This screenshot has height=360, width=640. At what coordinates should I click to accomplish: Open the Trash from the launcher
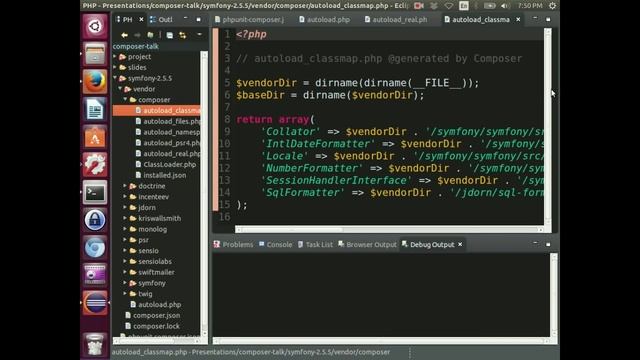pyautogui.click(x=95, y=345)
